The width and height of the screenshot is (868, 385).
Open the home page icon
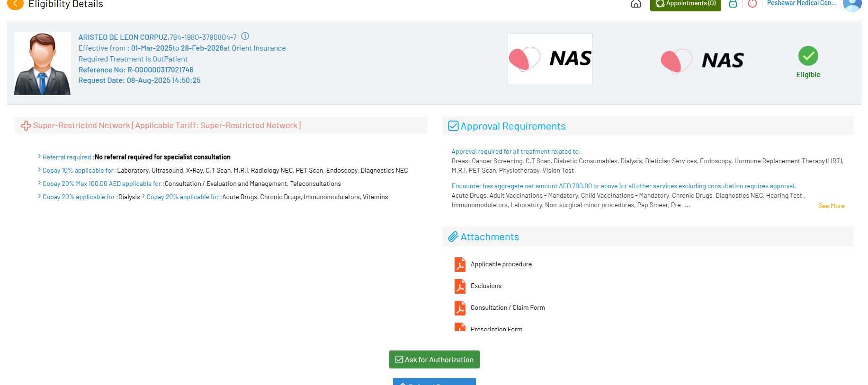pos(636,4)
